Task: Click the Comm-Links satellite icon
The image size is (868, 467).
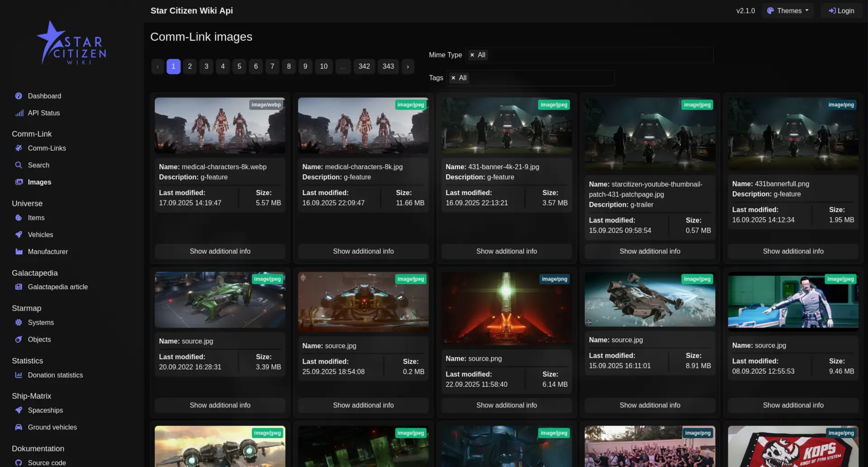Action: click(19, 148)
